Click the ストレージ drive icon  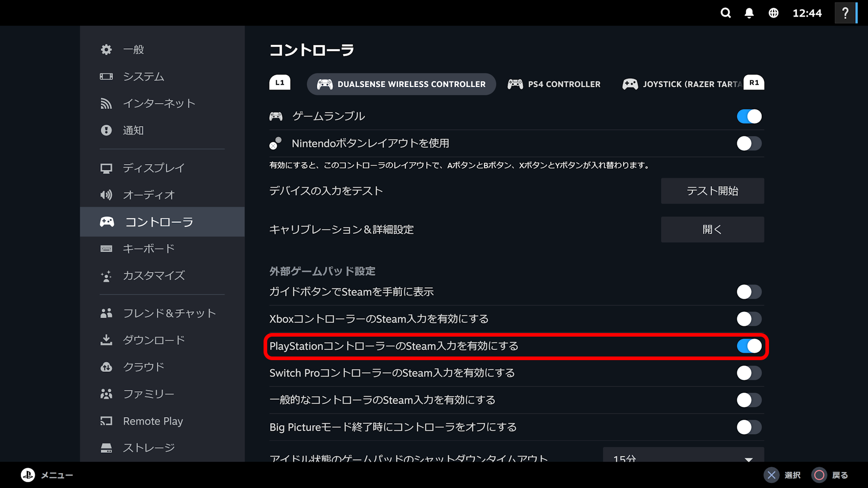(x=106, y=448)
